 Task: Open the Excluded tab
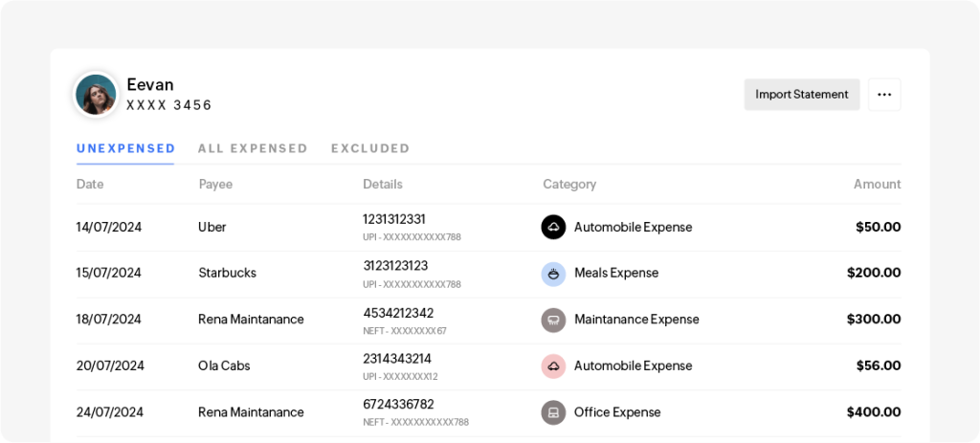370,148
